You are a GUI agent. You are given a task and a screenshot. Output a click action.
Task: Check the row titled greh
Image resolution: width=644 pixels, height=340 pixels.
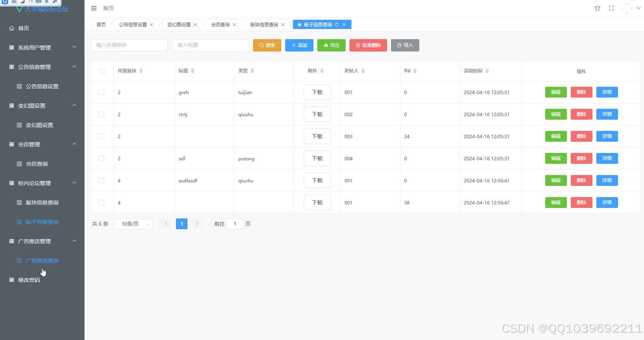(102, 92)
